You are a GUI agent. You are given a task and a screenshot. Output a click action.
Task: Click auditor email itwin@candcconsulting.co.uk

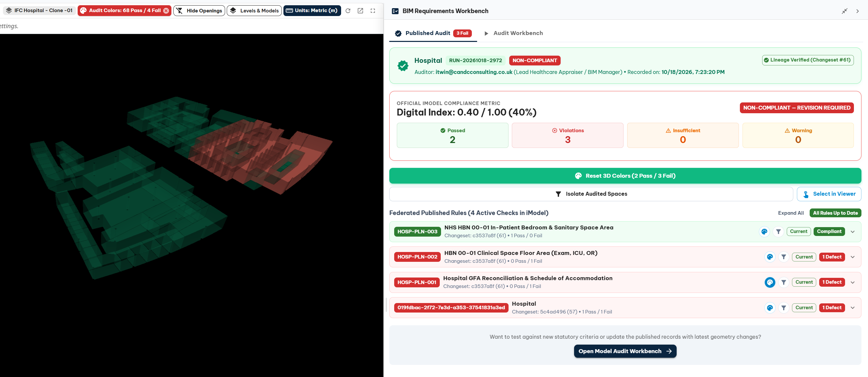click(474, 72)
